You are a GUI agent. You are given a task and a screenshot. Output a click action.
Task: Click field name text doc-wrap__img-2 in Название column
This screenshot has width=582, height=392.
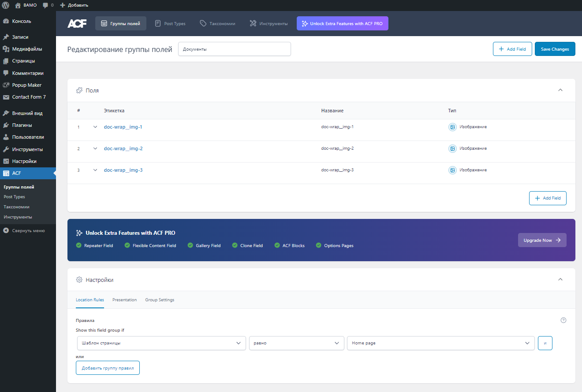click(337, 148)
